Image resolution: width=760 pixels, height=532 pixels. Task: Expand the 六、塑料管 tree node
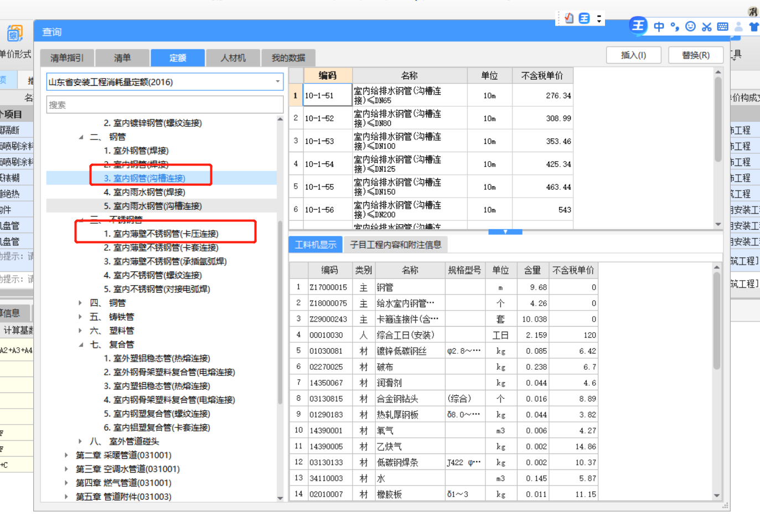81,330
